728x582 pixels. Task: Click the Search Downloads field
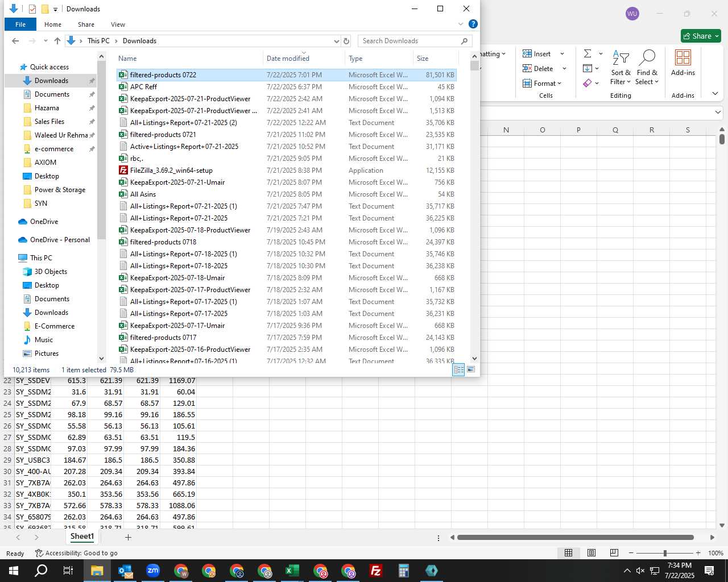coord(415,41)
